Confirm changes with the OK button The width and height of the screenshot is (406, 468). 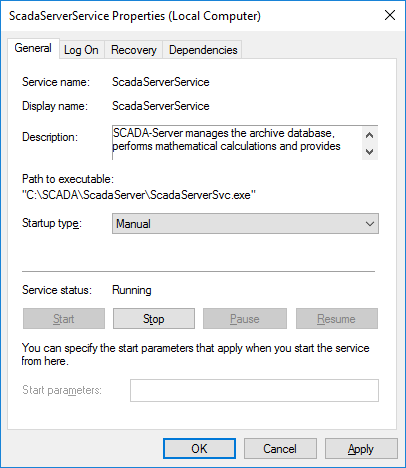click(x=199, y=449)
